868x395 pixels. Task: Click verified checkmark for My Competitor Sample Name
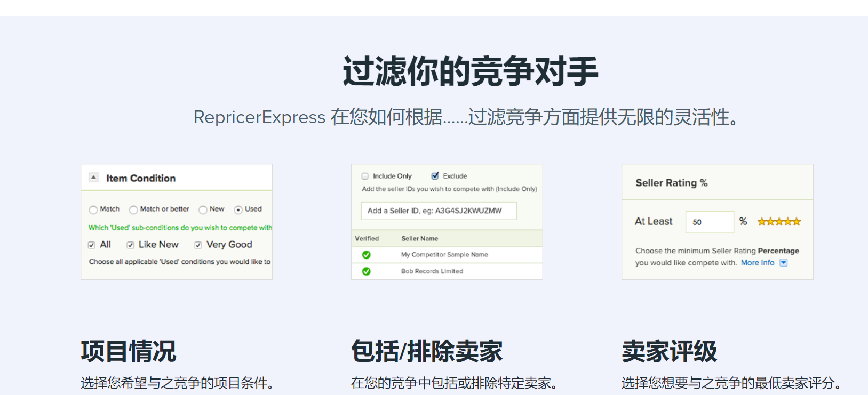tap(367, 255)
